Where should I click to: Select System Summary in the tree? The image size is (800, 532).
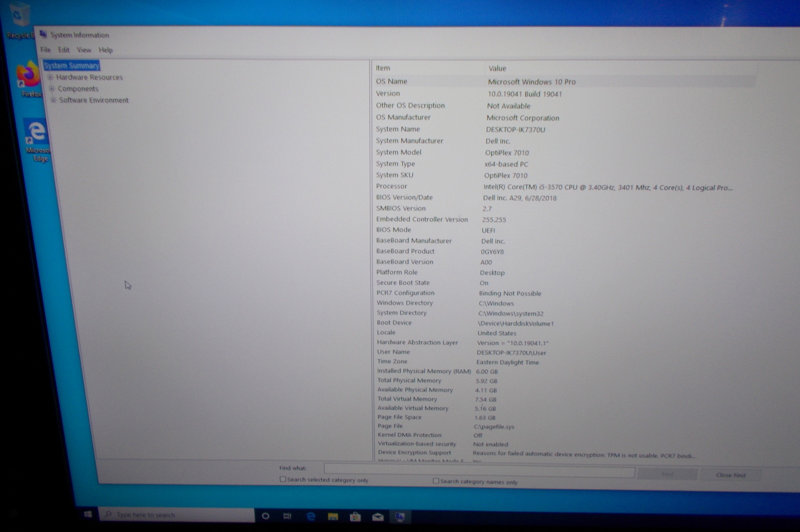(x=71, y=65)
